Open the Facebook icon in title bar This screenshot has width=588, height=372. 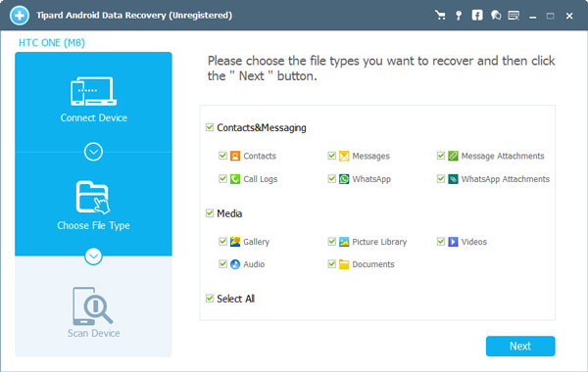[x=477, y=16]
